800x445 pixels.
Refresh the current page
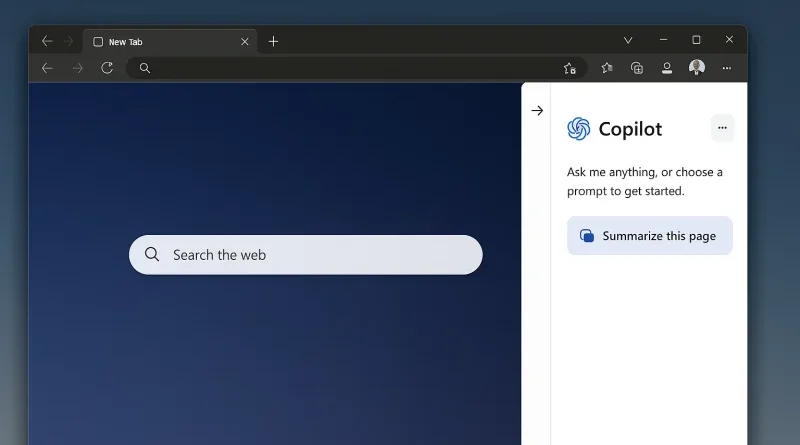[x=107, y=68]
